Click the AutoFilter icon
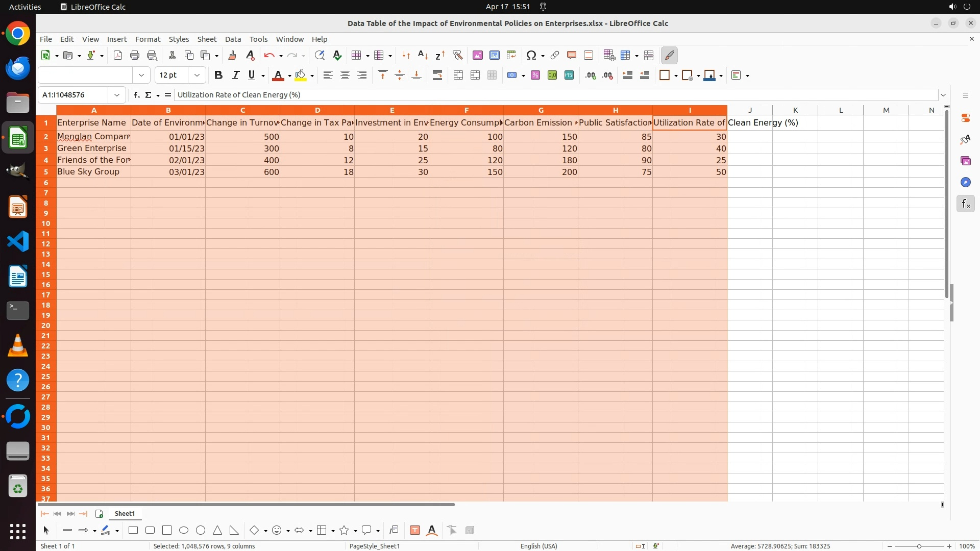This screenshot has width=980, height=551. pyautogui.click(x=457, y=55)
